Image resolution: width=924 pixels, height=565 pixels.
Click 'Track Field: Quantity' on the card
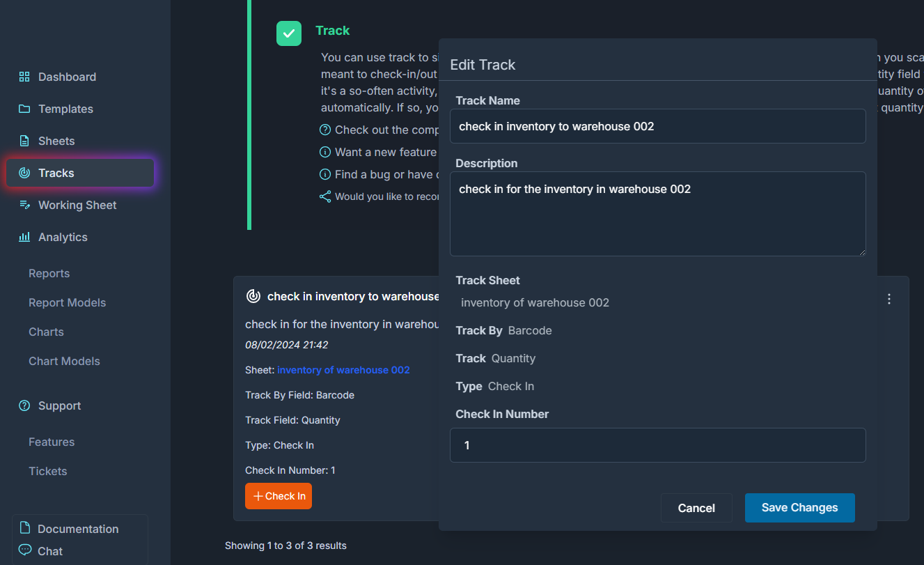[292, 420]
